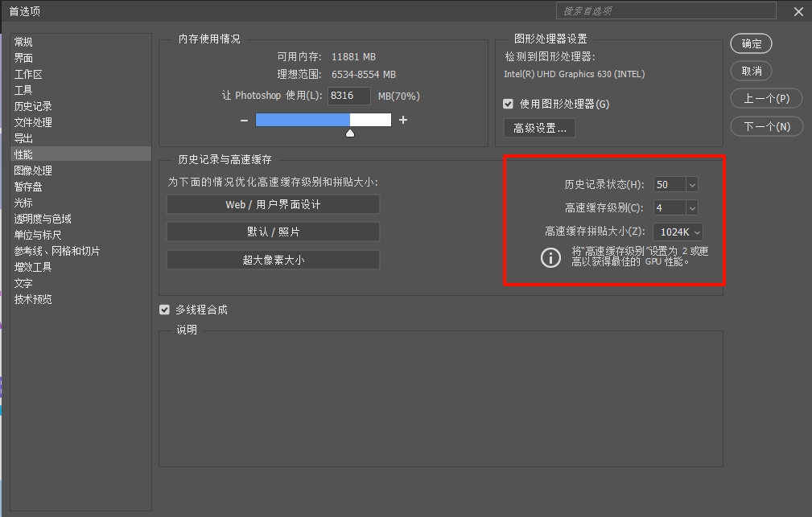The image size is (812, 517).
Task: Choose the Web / 用户界面设计 preset
Action: pos(273,205)
